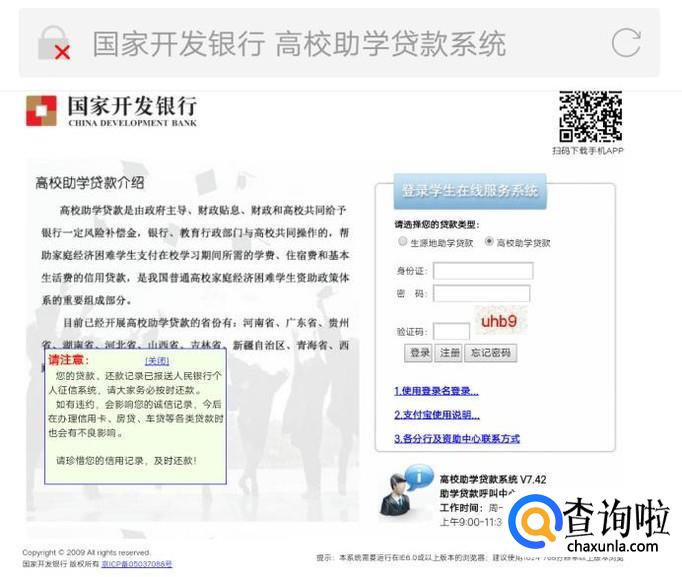682x577 pixels.
Task: Click the 登录 button
Action: [419, 353]
